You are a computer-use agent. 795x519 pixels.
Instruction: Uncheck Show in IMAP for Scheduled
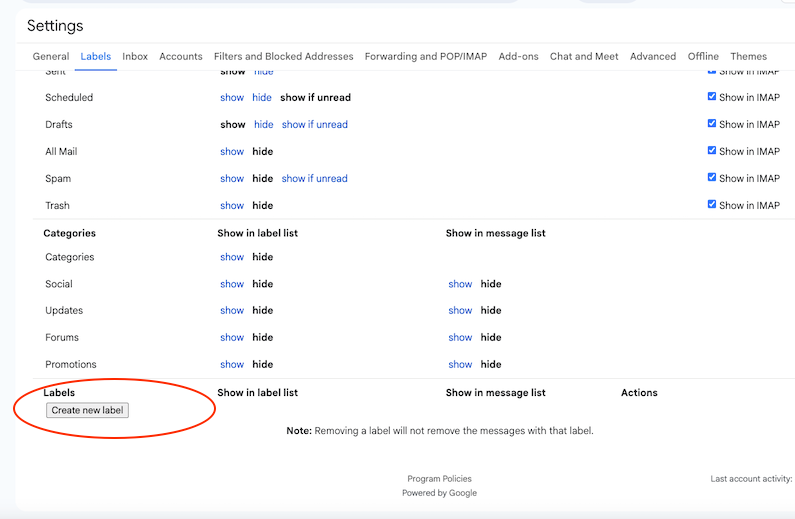coord(712,97)
